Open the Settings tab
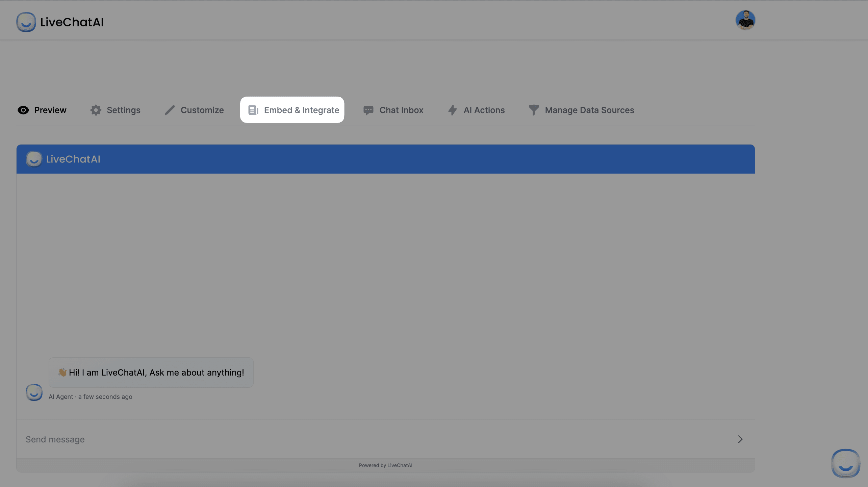Image resolution: width=868 pixels, height=487 pixels. click(x=116, y=110)
